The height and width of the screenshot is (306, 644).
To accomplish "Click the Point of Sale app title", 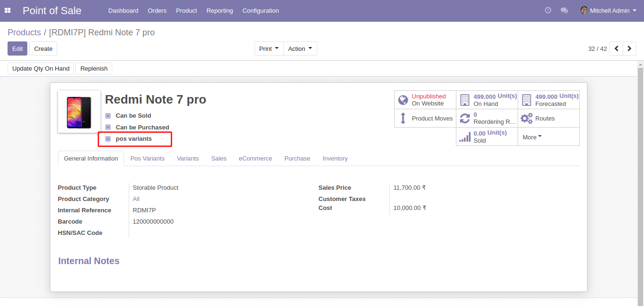I will pyautogui.click(x=52, y=10).
